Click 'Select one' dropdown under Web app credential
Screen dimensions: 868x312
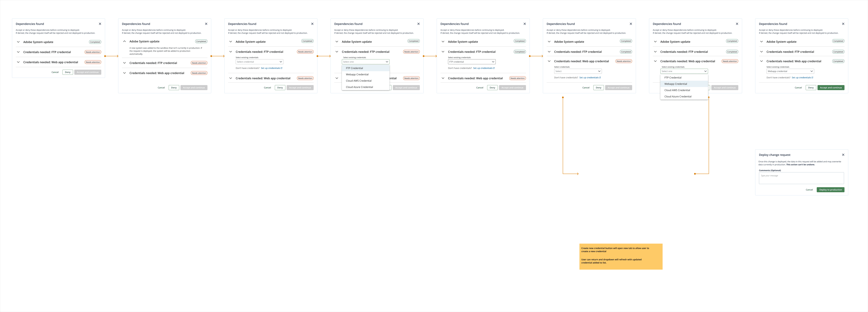click(x=684, y=71)
